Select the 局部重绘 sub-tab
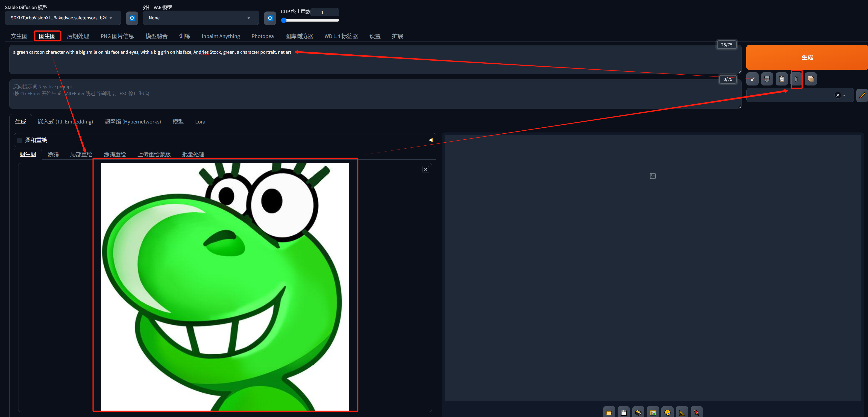 [x=81, y=154]
